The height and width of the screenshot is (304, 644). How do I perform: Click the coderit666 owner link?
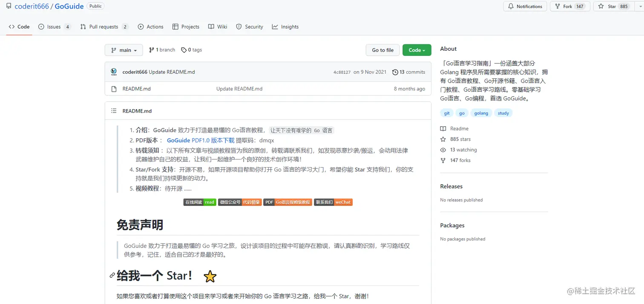[32, 6]
